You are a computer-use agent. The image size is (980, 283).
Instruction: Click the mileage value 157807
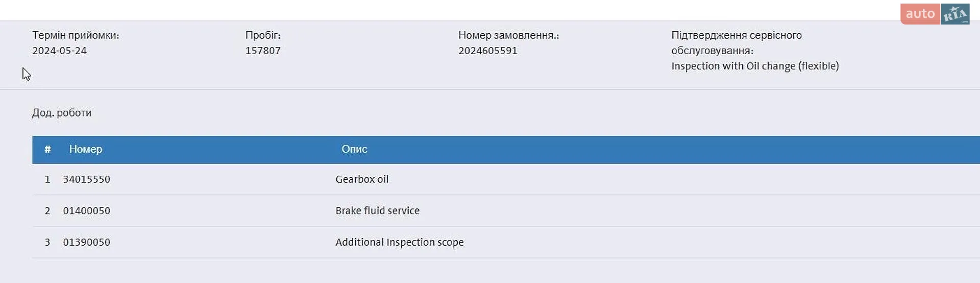pyautogui.click(x=263, y=51)
